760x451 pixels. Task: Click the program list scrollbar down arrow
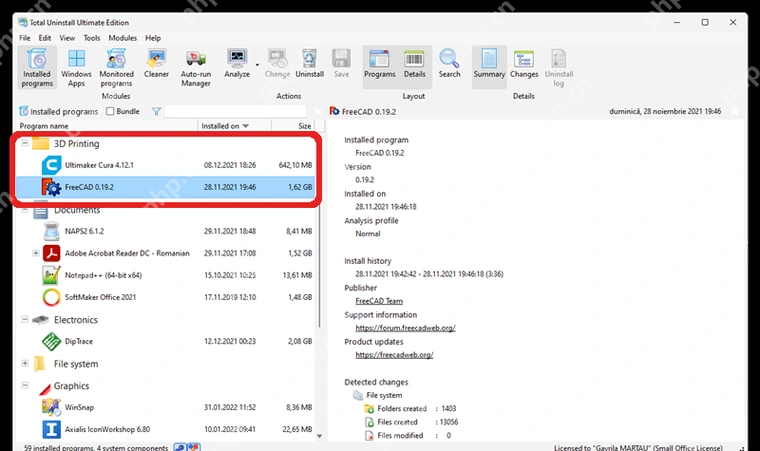coord(319,436)
